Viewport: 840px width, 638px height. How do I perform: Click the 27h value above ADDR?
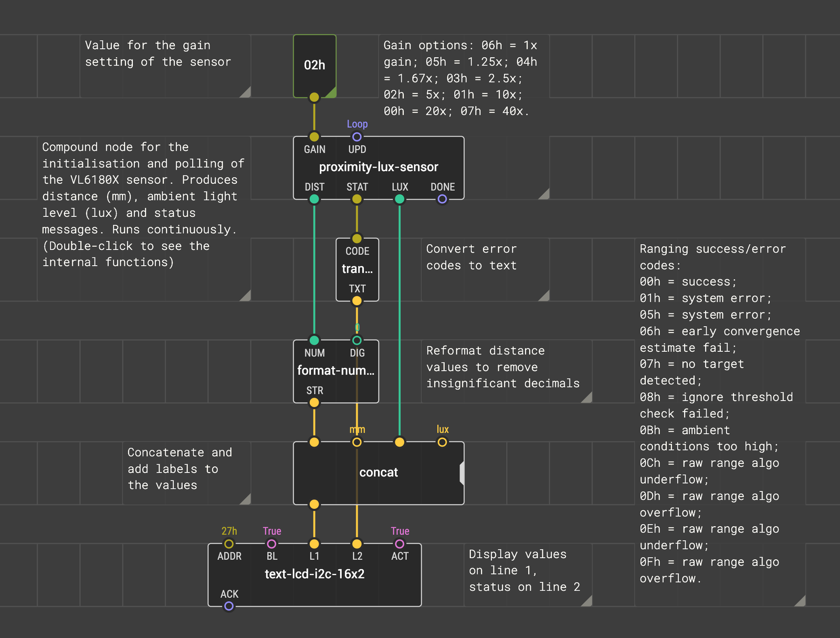pyautogui.click(x=229, y=531)
